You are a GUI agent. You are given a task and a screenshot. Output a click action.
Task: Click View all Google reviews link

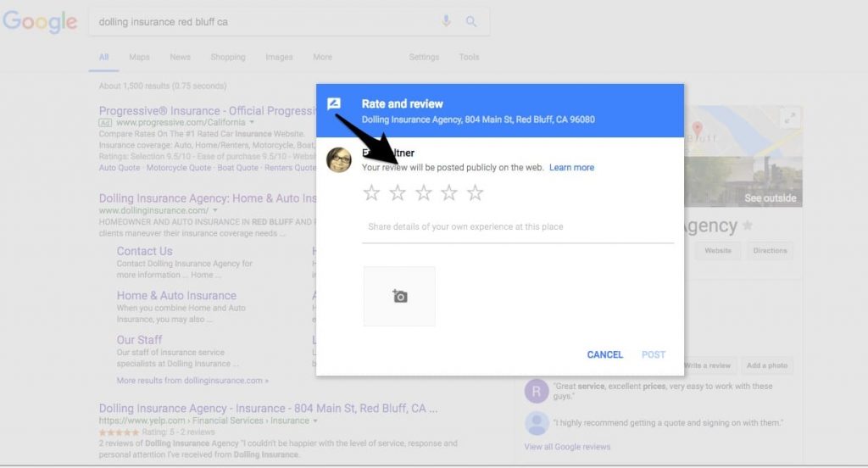(x=567, y=447)
